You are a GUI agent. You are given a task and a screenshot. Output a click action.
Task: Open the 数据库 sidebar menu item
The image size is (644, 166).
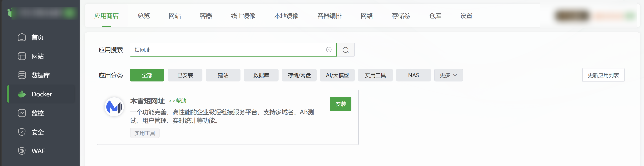[x=41, y=75]
